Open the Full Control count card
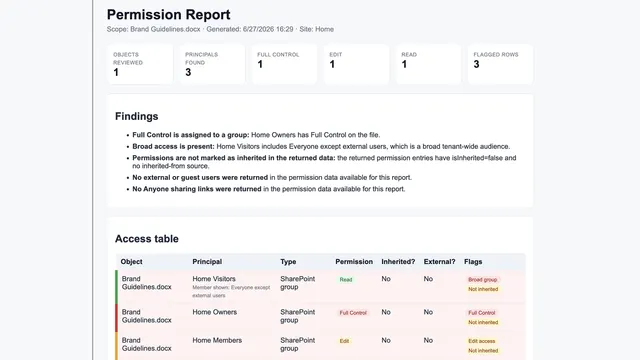This screenshot has width=640, height=360. tap(284, 64)
